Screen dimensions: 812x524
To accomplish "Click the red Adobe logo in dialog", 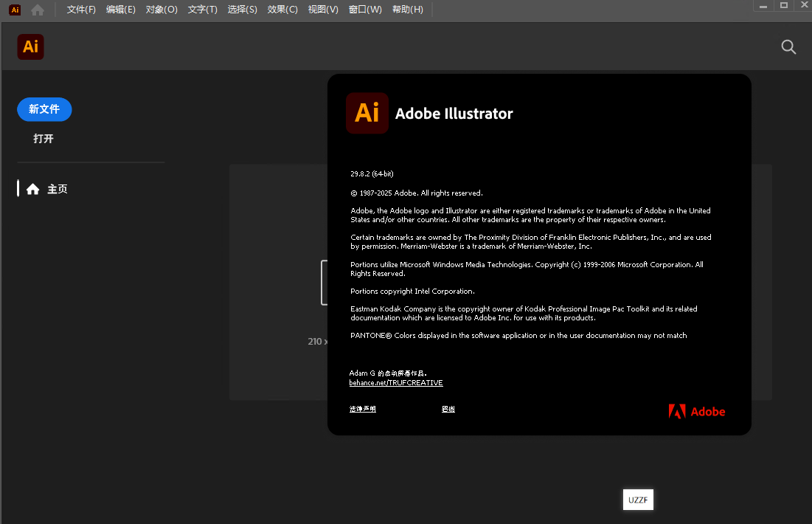I will point(697,412).
